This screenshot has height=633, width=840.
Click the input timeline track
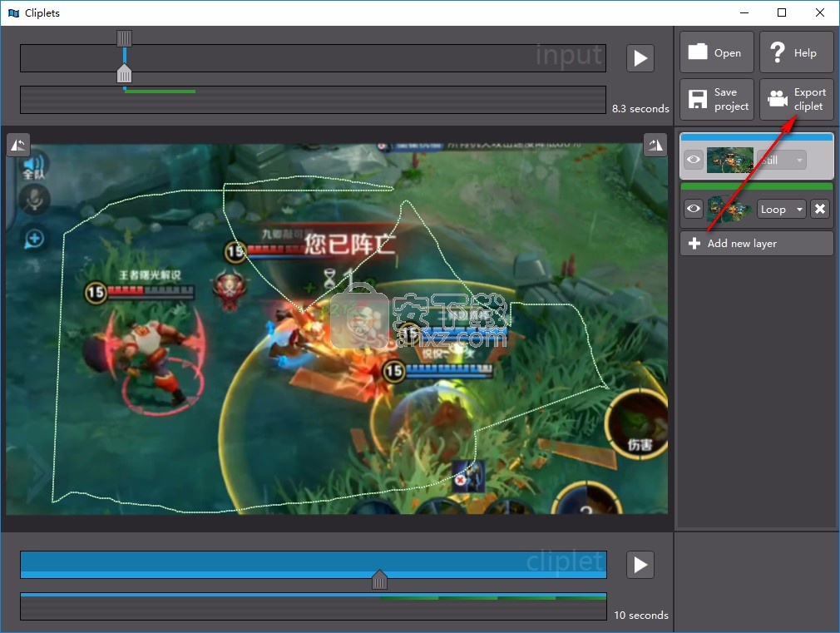[314, 58]
